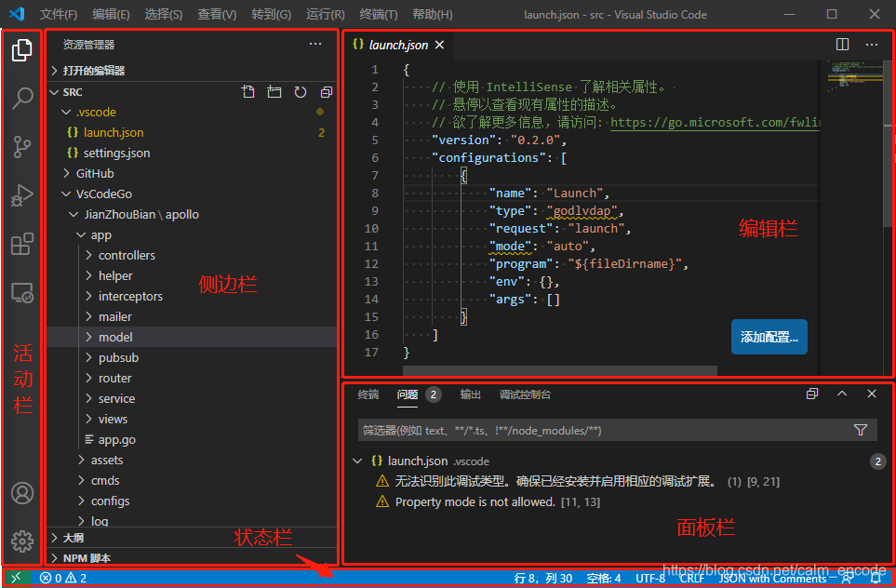
Task: Click the New File icon in SRC header
Action: (x=247, y=92)
